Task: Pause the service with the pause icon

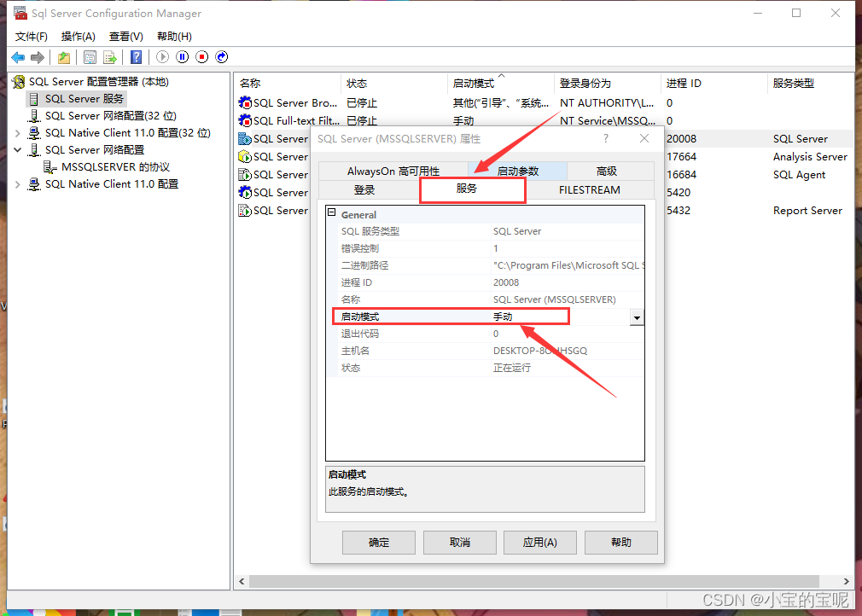Action: pos(182,56)
